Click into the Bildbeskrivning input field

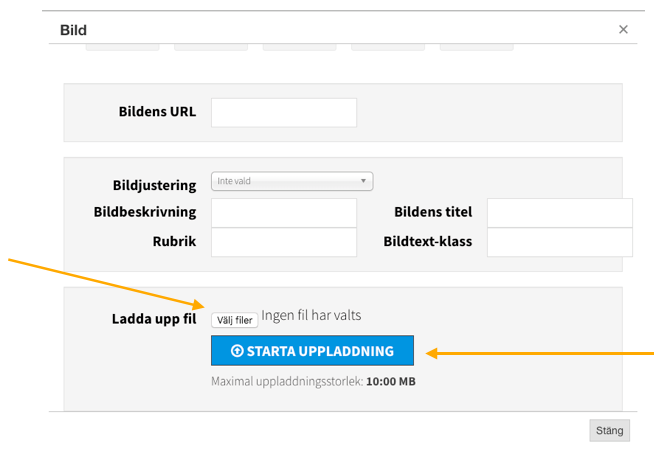point(284,213)
